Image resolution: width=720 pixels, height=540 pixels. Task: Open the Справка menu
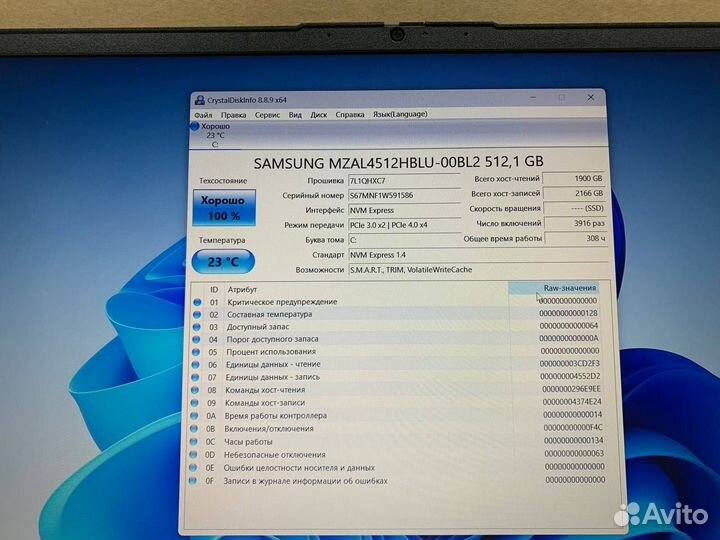349,115
